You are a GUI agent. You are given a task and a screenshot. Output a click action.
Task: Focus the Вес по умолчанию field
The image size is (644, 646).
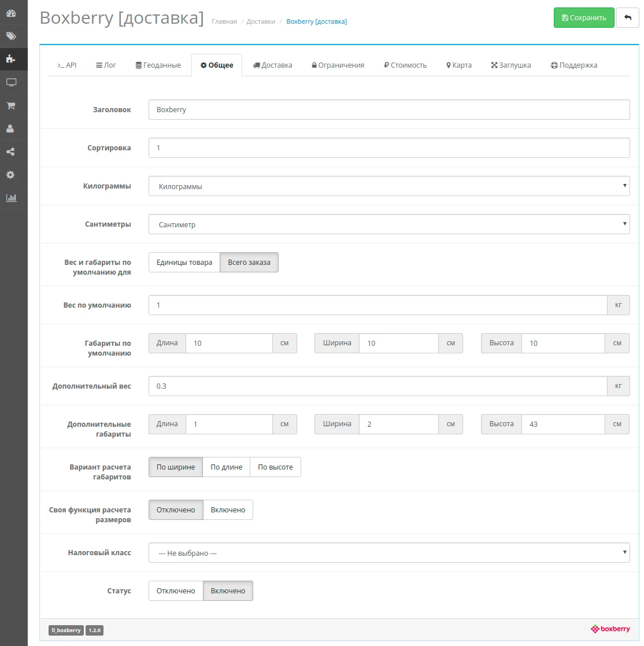(x=378, y=305)
